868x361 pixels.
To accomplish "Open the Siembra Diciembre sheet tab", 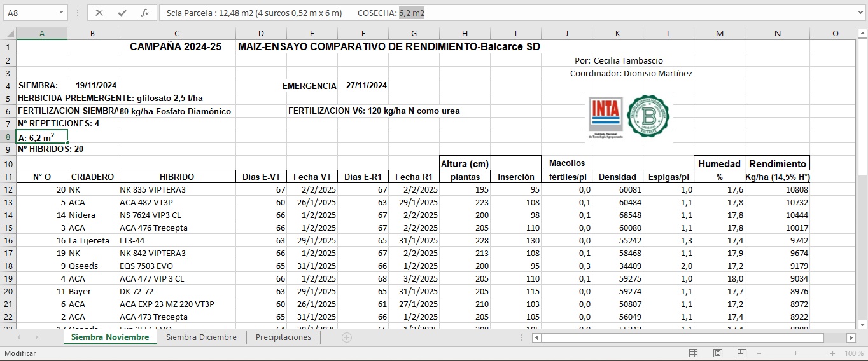I will tap(201, 337).
